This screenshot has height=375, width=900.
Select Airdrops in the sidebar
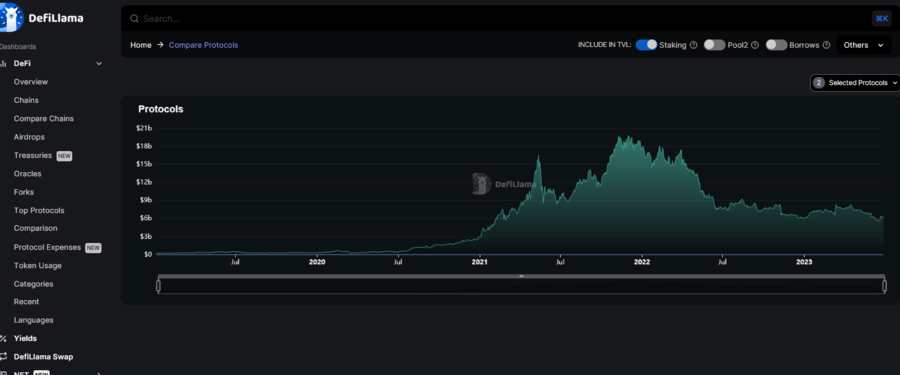[x=29, y=137]
